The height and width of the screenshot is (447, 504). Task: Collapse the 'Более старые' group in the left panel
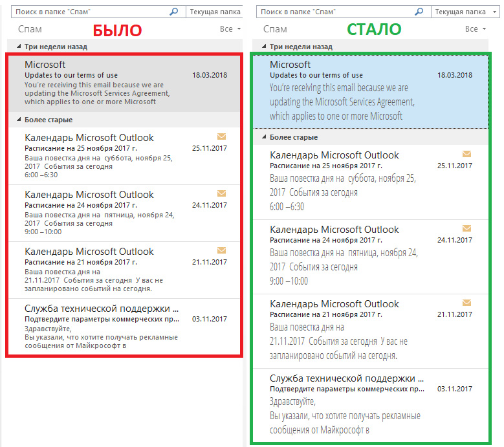(19, 120)
